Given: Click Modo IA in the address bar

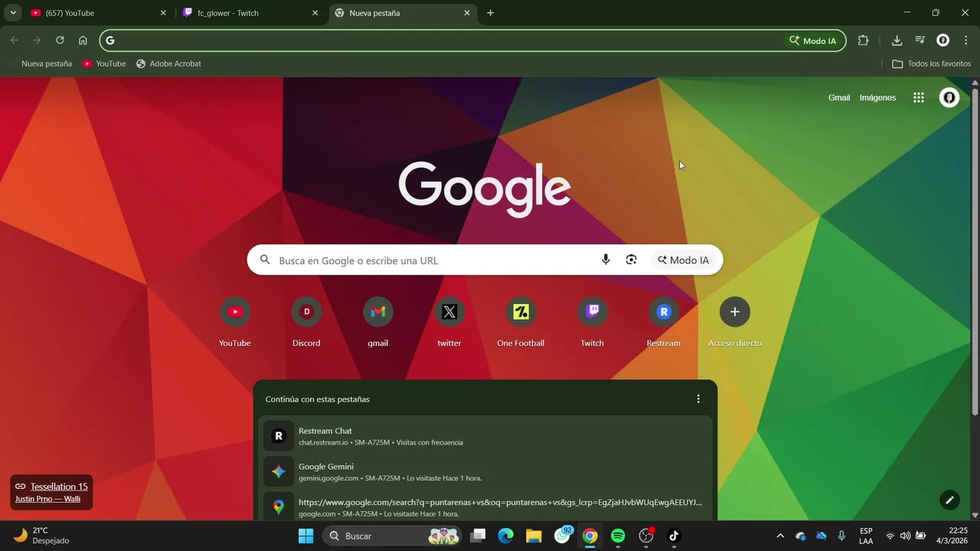Looking at the screenshot, I should coord(813,41).
